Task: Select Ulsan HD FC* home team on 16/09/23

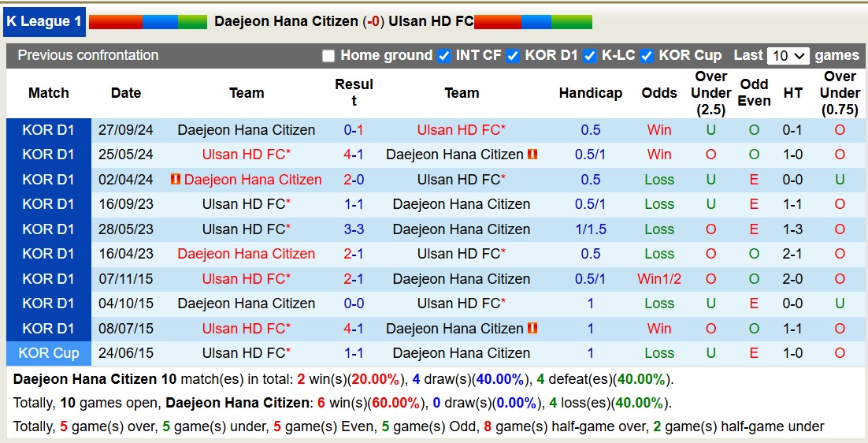Action: pos(247,204)
